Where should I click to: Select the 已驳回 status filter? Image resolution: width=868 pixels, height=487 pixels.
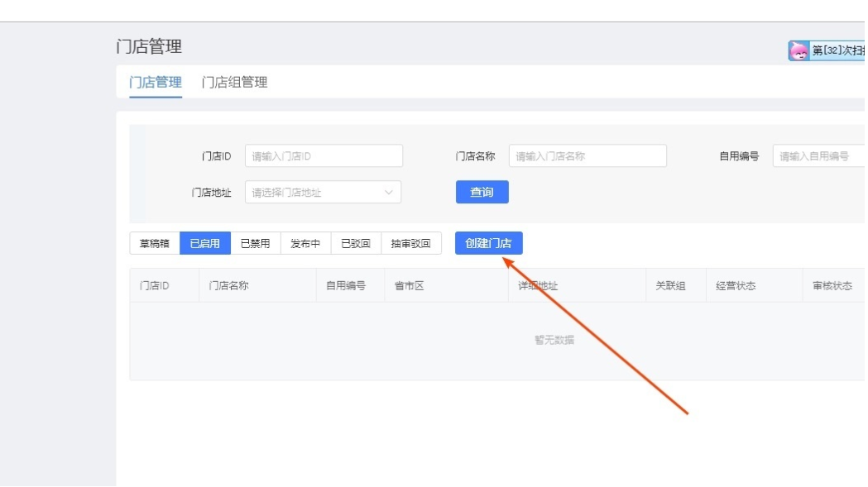tap(356, 243)
